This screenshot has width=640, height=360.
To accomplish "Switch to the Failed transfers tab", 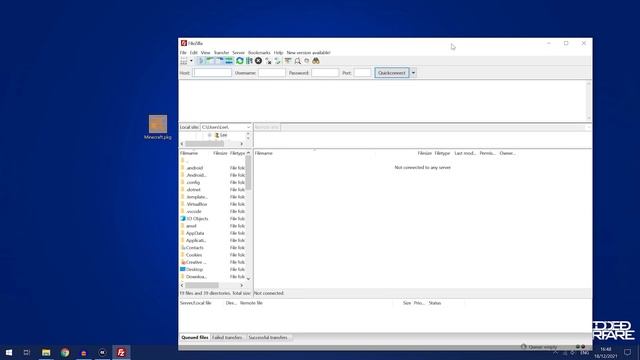I will coord(227,338).
